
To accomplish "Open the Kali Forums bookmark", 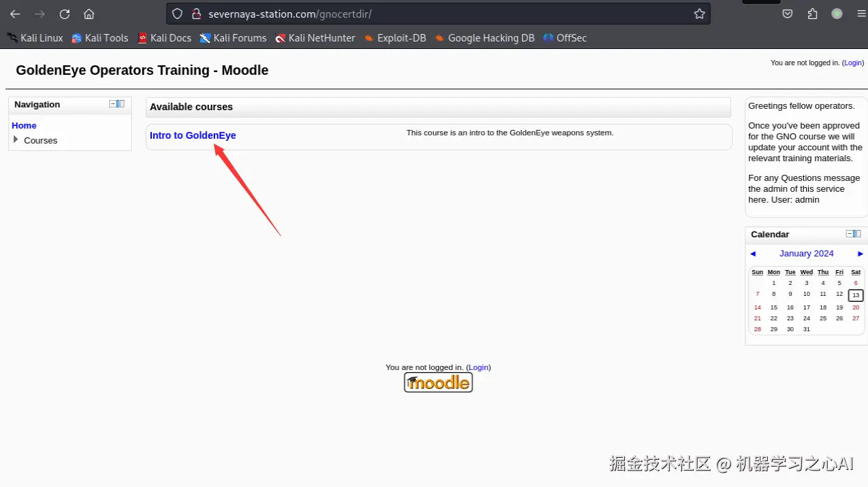I will tap(233, 38).
